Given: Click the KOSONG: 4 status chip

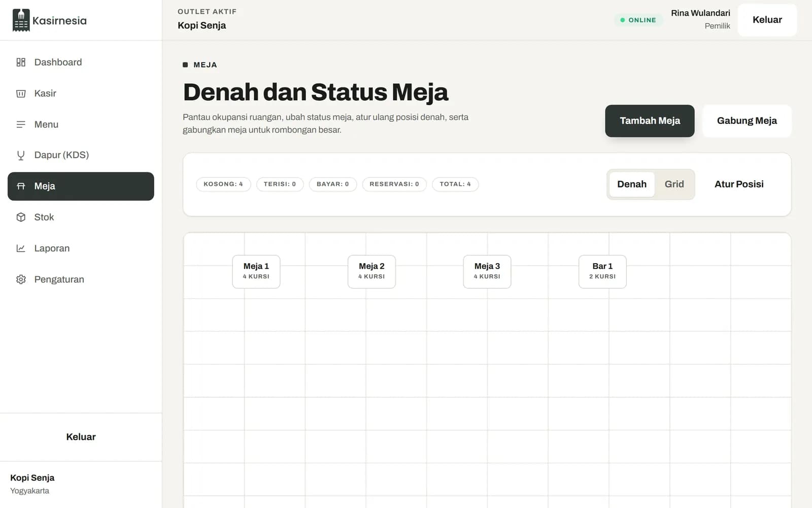Looking at the screenshot, I should [x=223, y=184].
